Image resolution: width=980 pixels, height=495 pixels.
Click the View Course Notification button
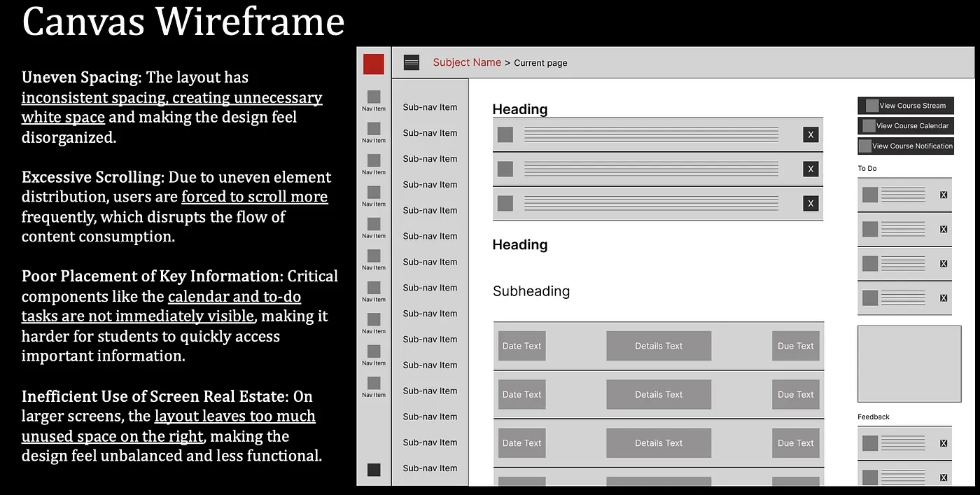906,146
